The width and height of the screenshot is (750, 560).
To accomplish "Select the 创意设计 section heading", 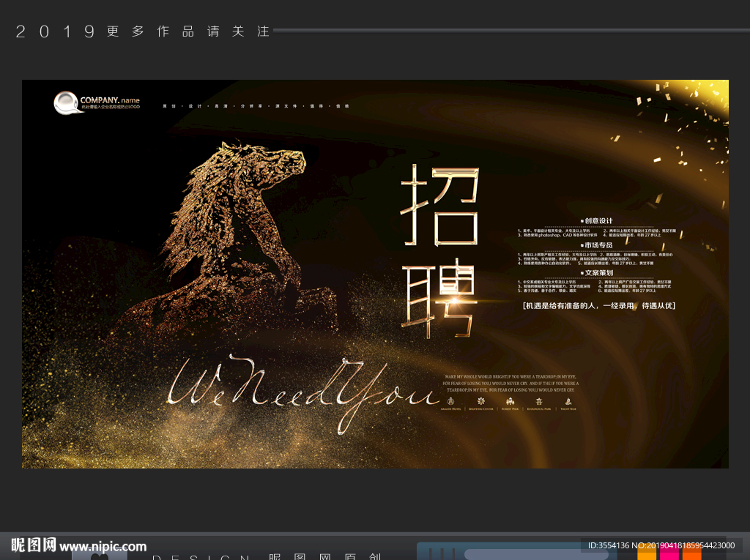I will 597,220.
